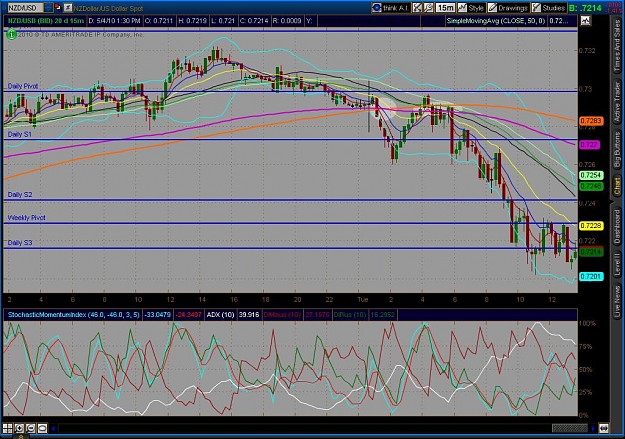Click the L: 0.721 low value
This screenshot has height=439, width=625.
coord(223,21)
